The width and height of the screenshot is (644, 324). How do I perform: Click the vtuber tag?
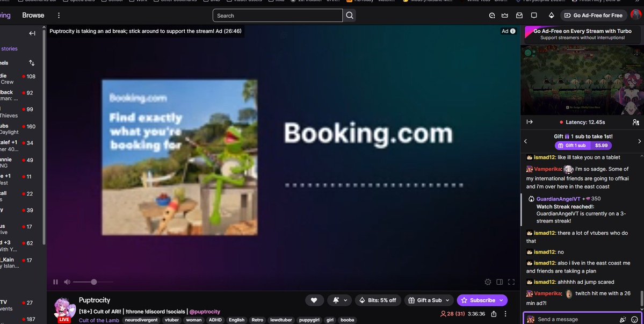pyautogui.click(x=172, y=320)
